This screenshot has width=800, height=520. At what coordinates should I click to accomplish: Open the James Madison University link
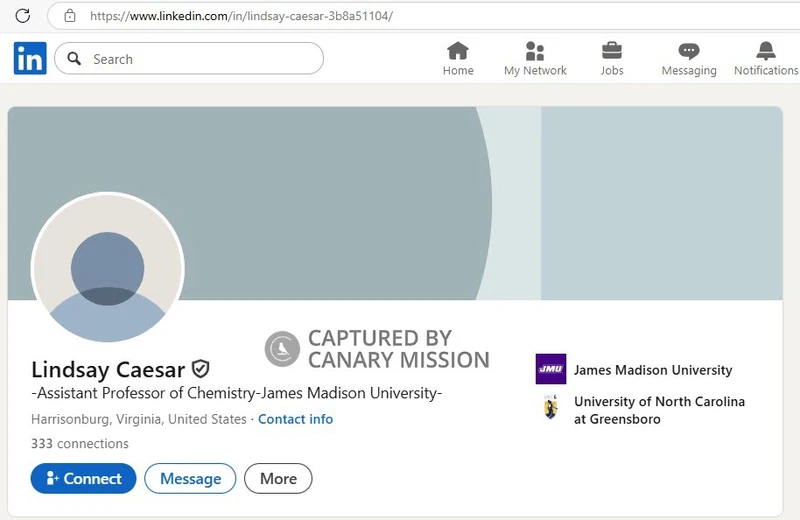(653, 370)
